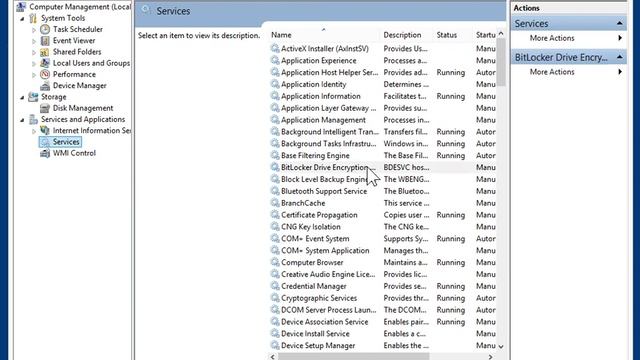Click the gear icon for BranchCache
Screen dimensions: 640x360
click(275, 203)
